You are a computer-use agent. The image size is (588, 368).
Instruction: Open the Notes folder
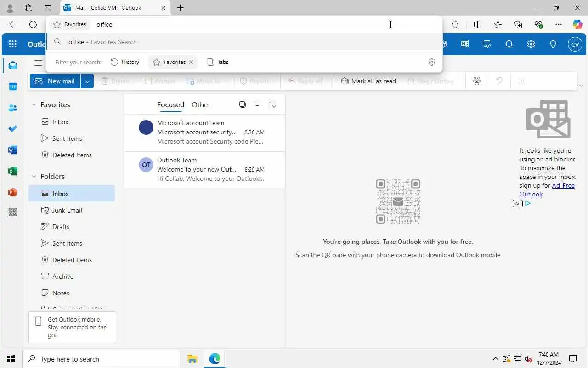coord(72,293)
